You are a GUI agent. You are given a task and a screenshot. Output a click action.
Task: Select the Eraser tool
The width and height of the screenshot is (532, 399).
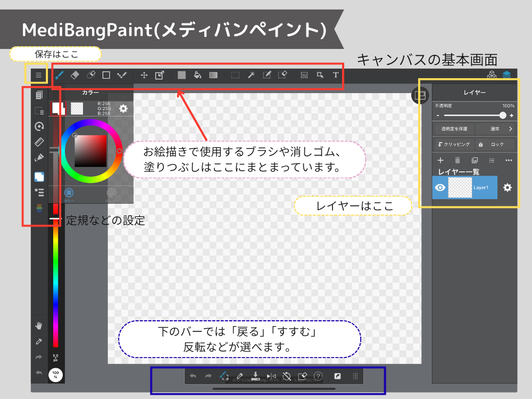pos(75,75)
